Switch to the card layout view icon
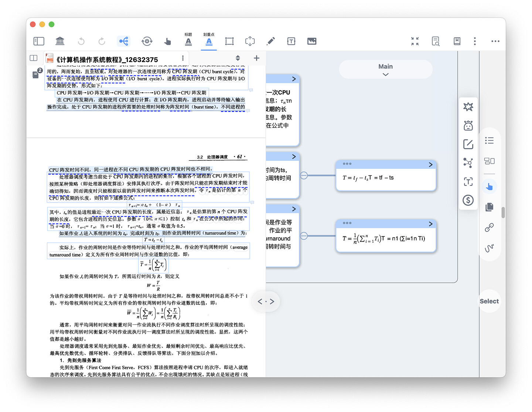The height and width of the screenshot is (412, 532). (489, 161)
